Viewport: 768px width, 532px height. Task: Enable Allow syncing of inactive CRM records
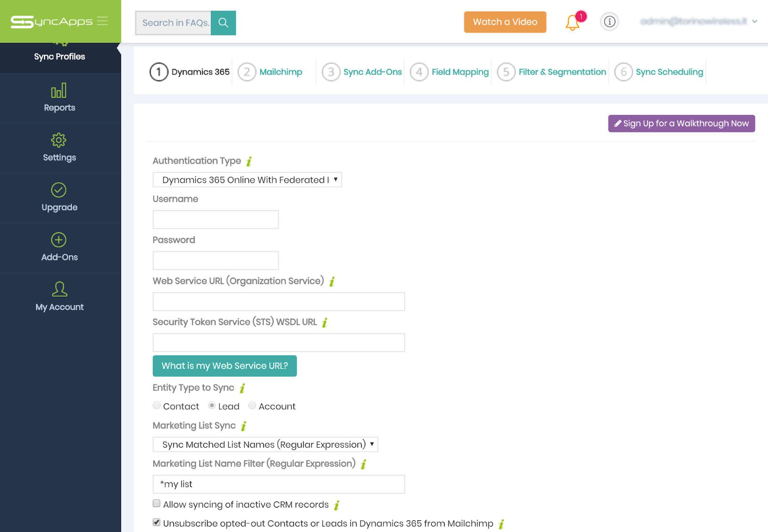156,503
